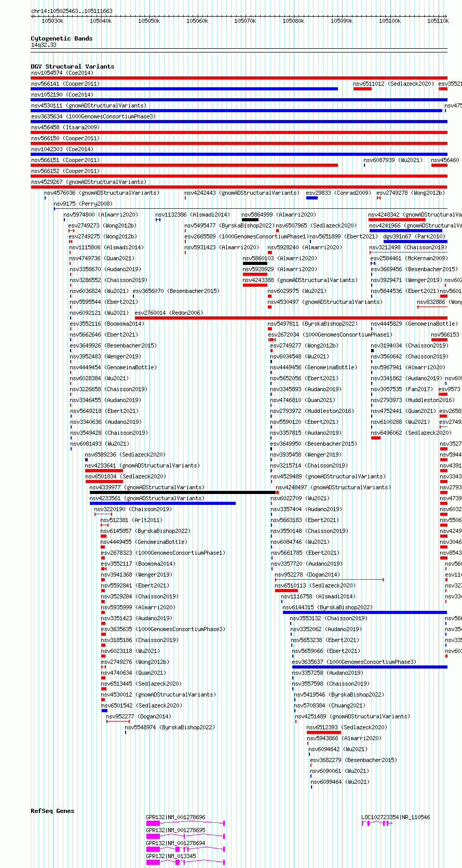Select GPR132|NM_001278695 transcript glyph
This screenshot has width=462, height=868.
coord(185,836)
